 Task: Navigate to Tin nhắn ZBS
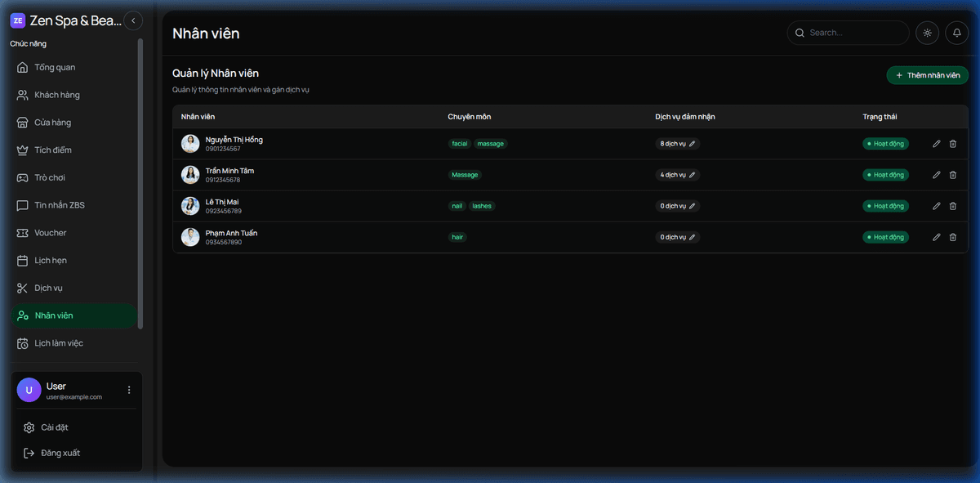[x=59, y=205]
